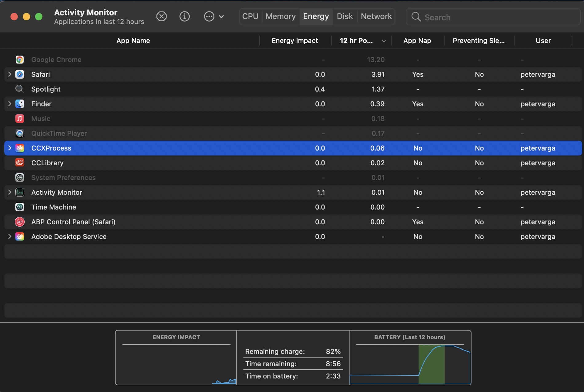This screenshot has width=584, height=392.
Task: Click the Finder face icon
Action: point(20,104)
